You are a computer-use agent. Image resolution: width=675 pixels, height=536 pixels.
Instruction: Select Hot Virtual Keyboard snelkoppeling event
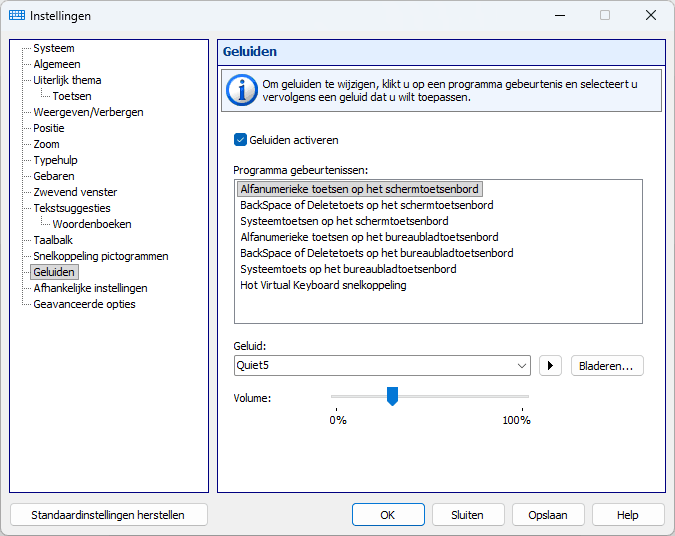click(x=323, y=285)
